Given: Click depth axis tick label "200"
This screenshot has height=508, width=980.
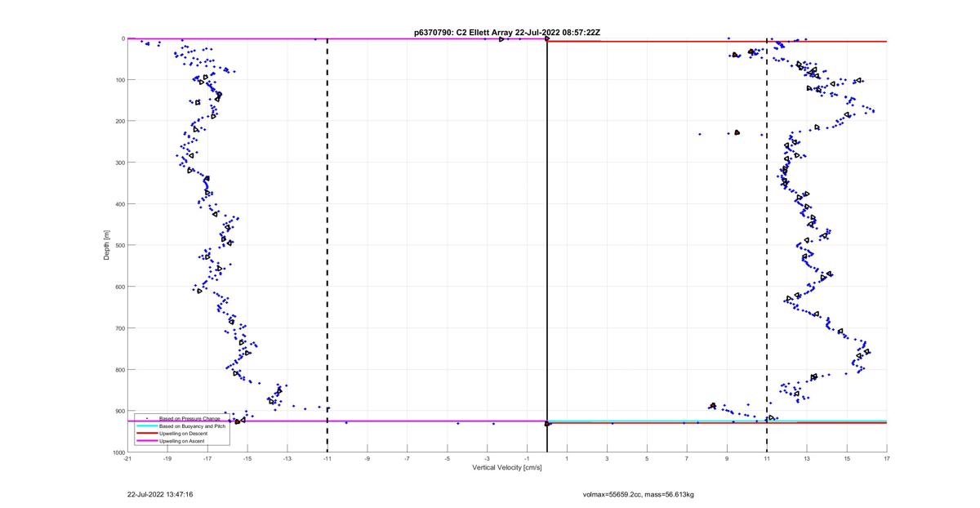Looking at the screenshot, I should tap(119, 121).
